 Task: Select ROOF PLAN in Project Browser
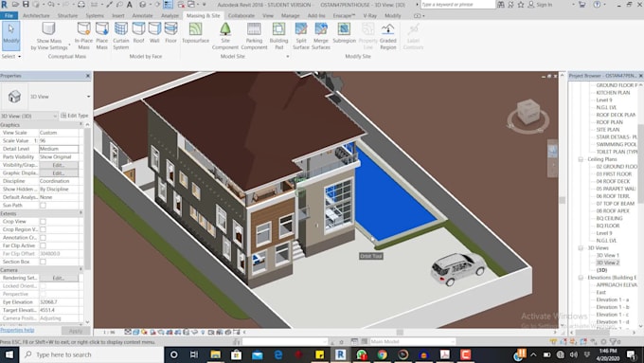(x=610, y=122)
